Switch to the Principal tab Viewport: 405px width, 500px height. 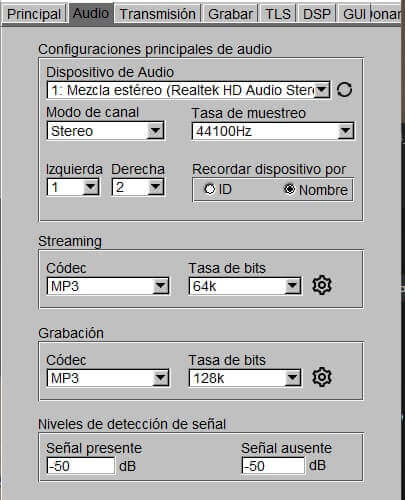pyautogui.click(x=34, y=14)
